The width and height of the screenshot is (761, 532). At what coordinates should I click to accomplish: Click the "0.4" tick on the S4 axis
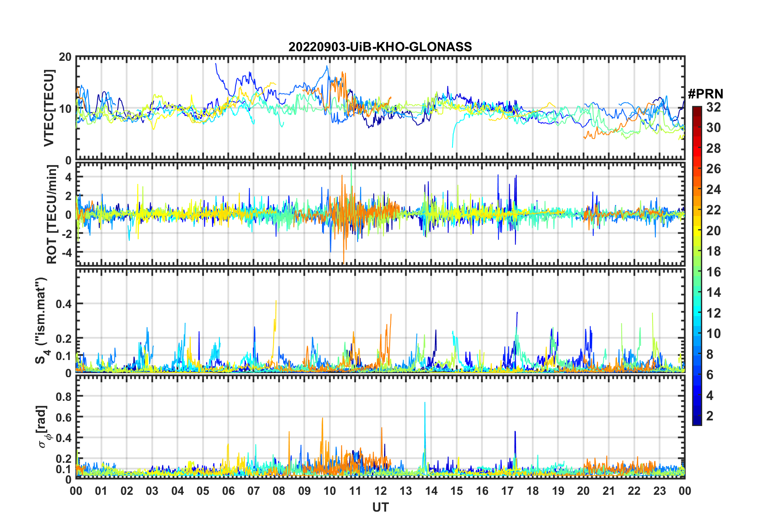(x=64, y=304)
